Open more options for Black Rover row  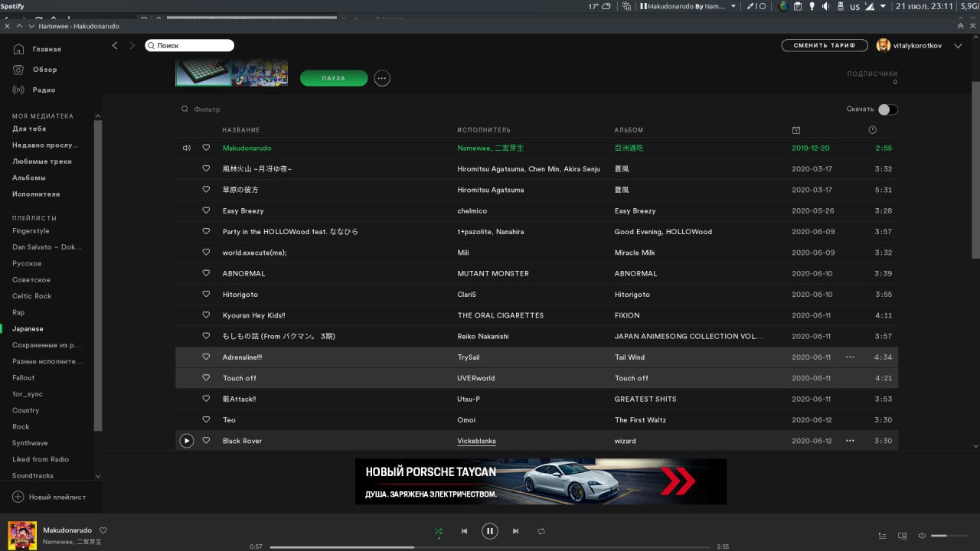point(850,441)
